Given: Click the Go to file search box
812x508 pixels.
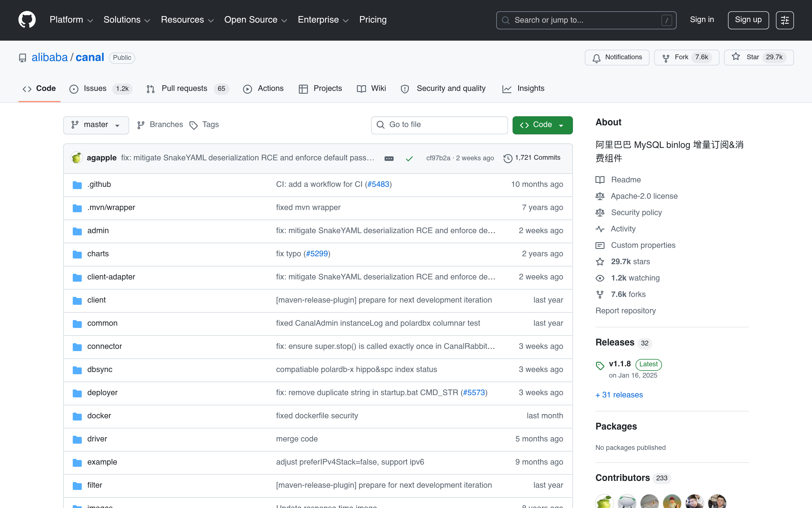Looking at the screenshot, I should pyautogui.click(x=439, y=125).
